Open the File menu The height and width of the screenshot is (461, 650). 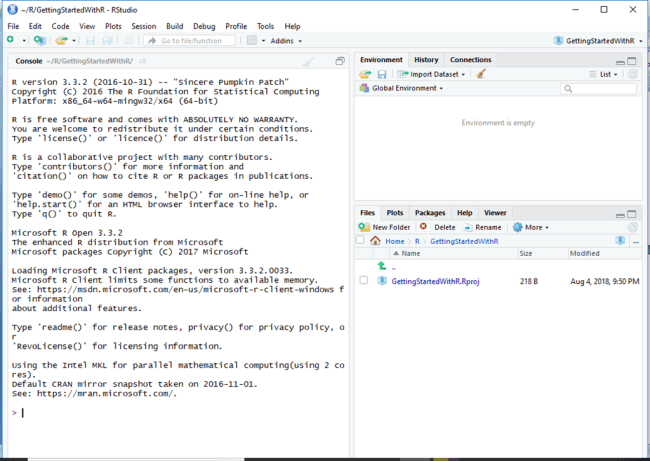pos(13,26)
